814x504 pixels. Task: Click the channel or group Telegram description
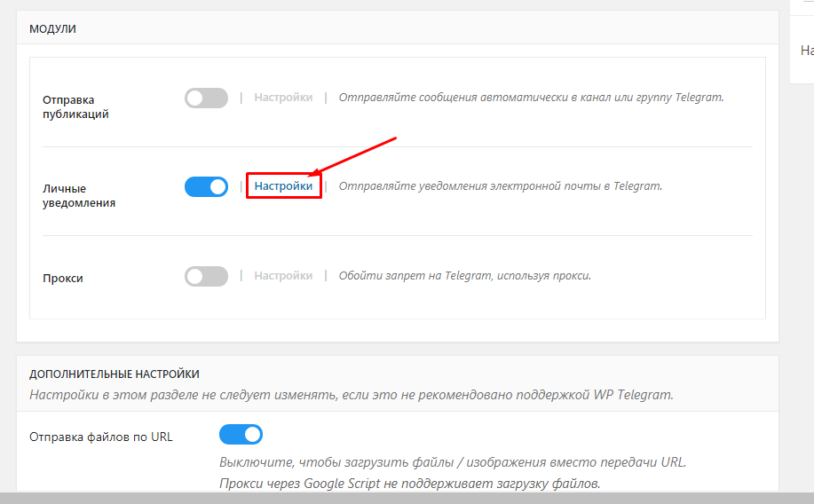click(x=531, y=98)
